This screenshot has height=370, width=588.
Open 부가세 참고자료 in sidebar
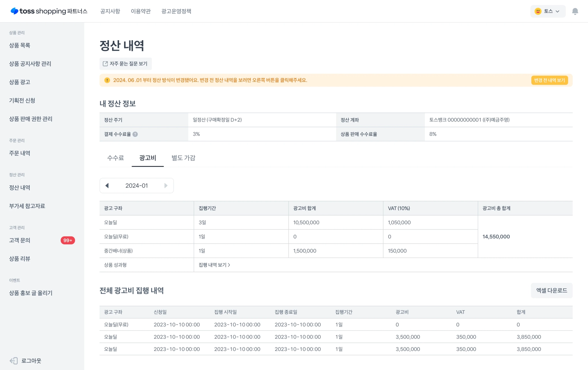pos(27,206)
